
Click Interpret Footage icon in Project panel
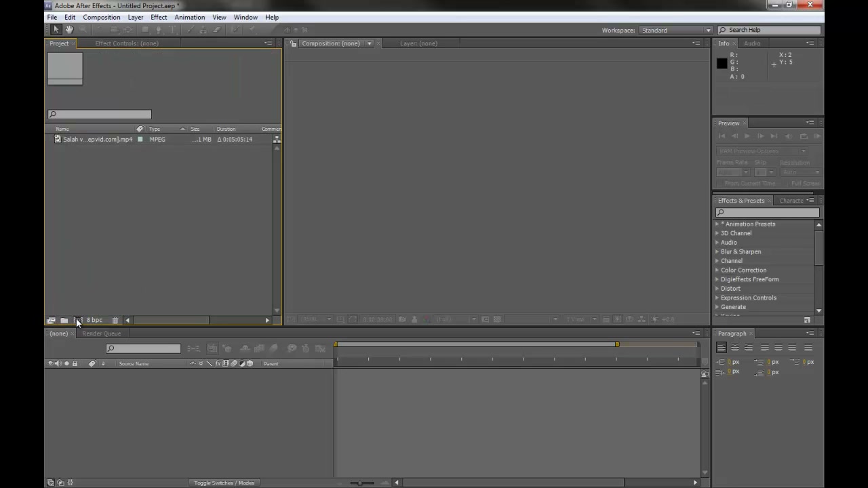(x=51, y=320)
